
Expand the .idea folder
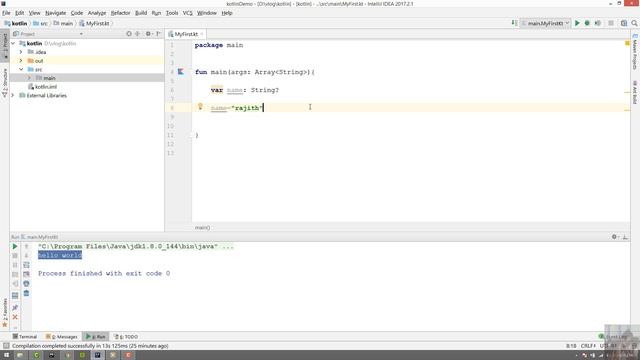coord(21,52)
